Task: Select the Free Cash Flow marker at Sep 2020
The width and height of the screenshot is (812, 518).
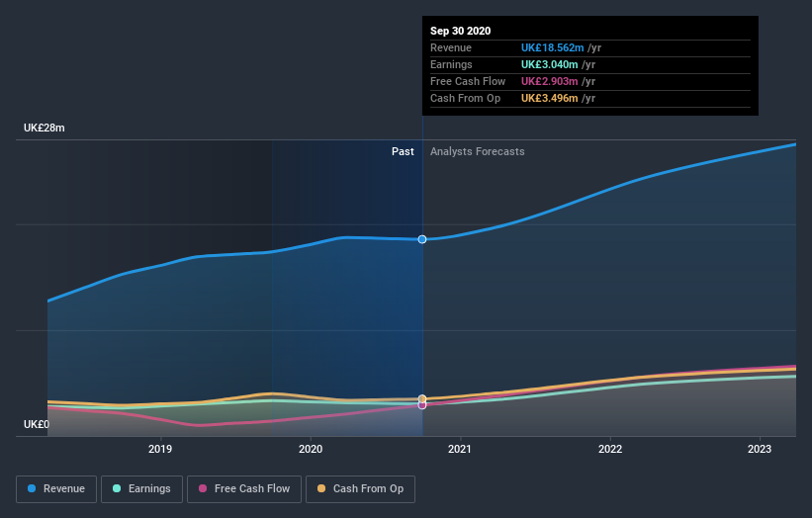Action: (422, 405)
